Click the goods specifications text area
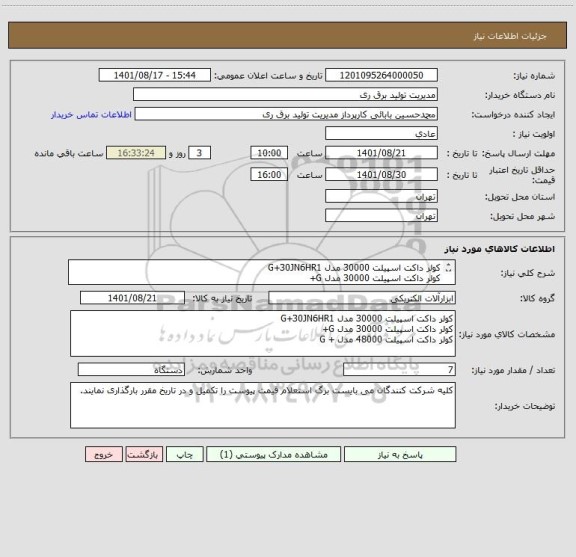 (263, 334)
